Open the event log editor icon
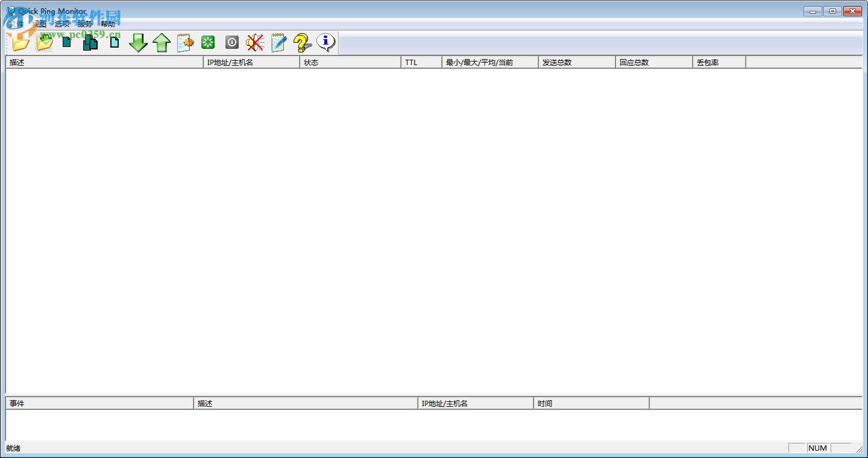 pyautogui.click(x=278, y=42)
